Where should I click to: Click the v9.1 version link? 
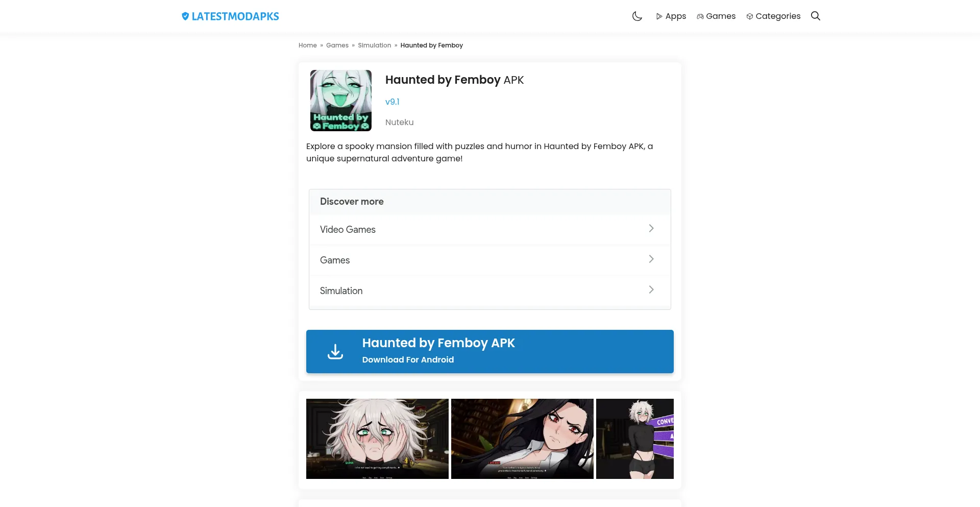point(393,102)
